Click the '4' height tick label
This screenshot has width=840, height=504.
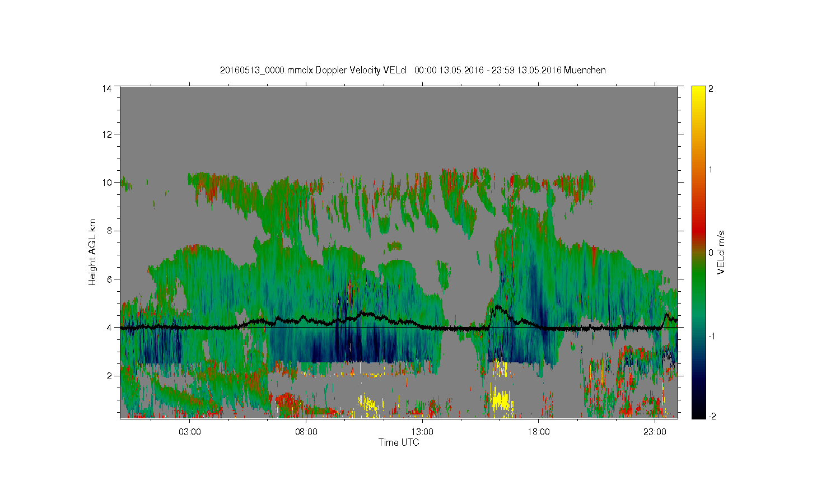click(109, 327)
